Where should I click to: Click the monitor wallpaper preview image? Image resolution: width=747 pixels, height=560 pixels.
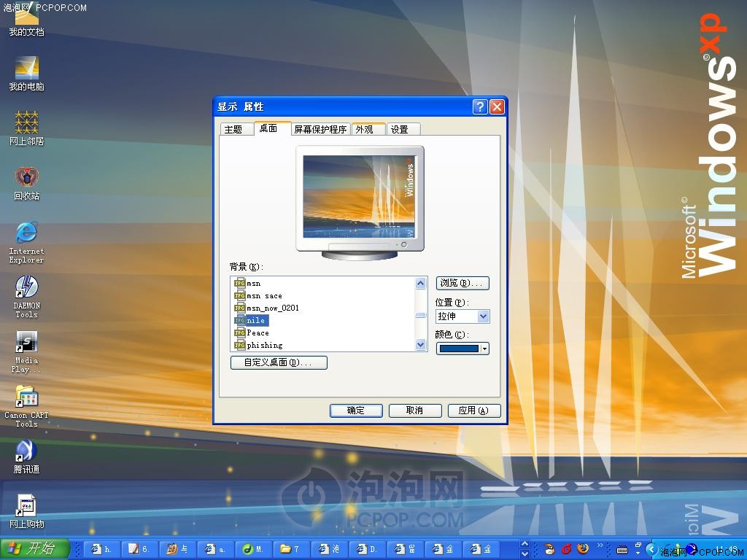[360, 196]
